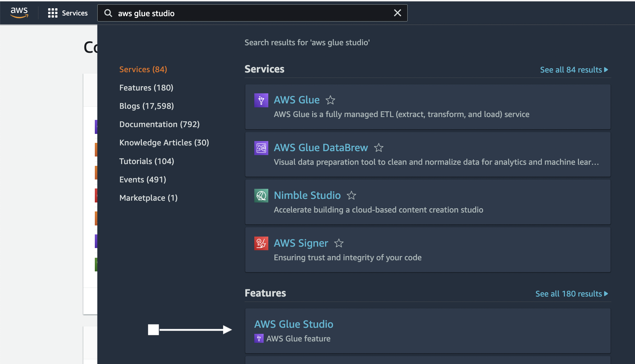
Task: Open the AWS Glue DataBrew link
Action: pyautogui.click(x=321, y=148)
